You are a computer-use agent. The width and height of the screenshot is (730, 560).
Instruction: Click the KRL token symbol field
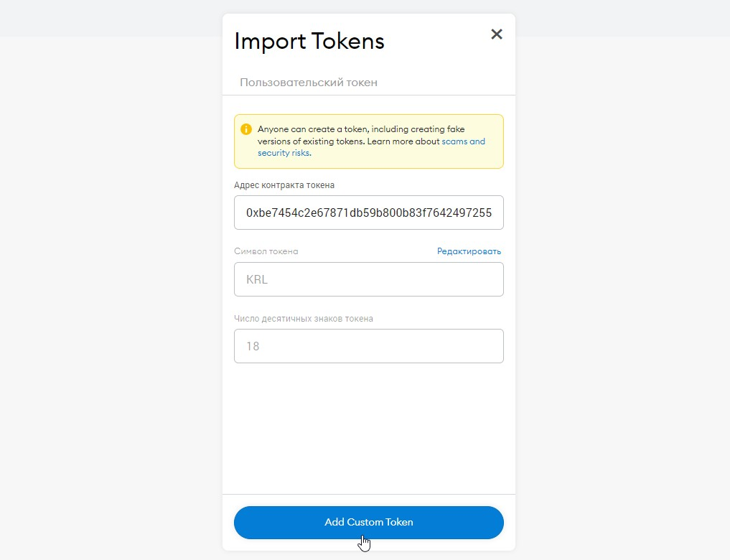(x=368, y=279)
